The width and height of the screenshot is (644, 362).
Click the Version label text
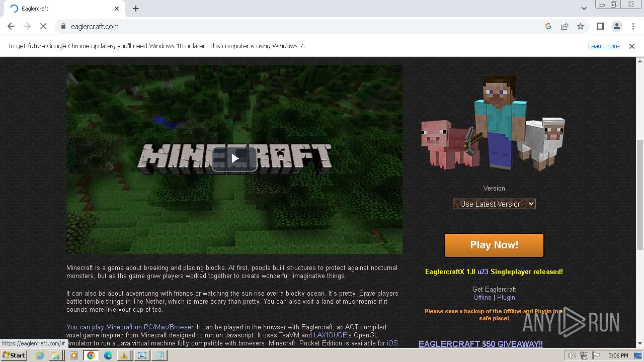(x=494, y=188)
